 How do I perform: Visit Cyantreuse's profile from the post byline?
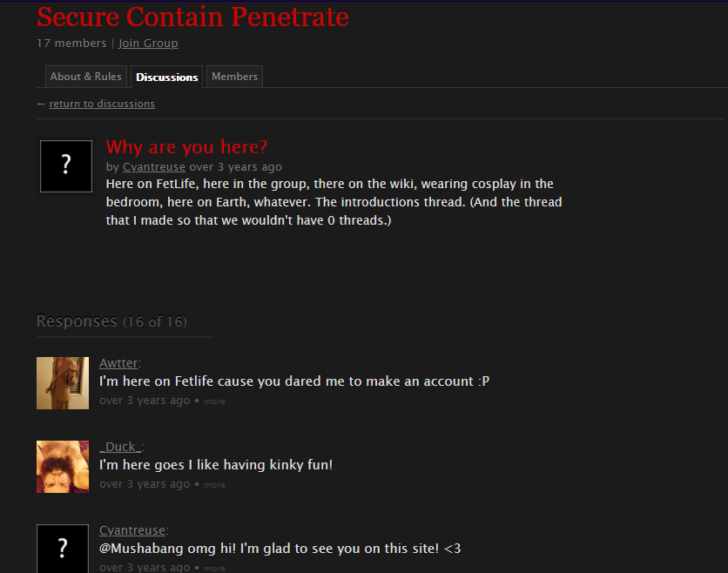click(153, 166)
